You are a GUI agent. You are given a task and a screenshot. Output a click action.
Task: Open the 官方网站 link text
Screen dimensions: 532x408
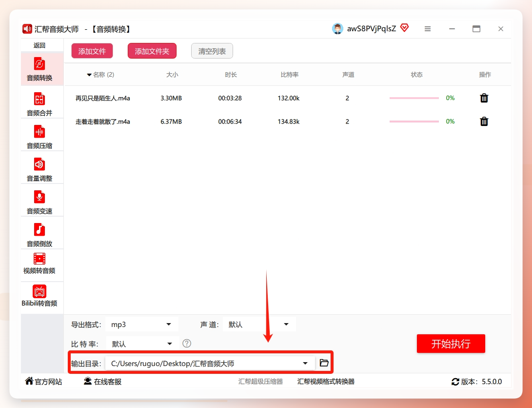(48, 382)
